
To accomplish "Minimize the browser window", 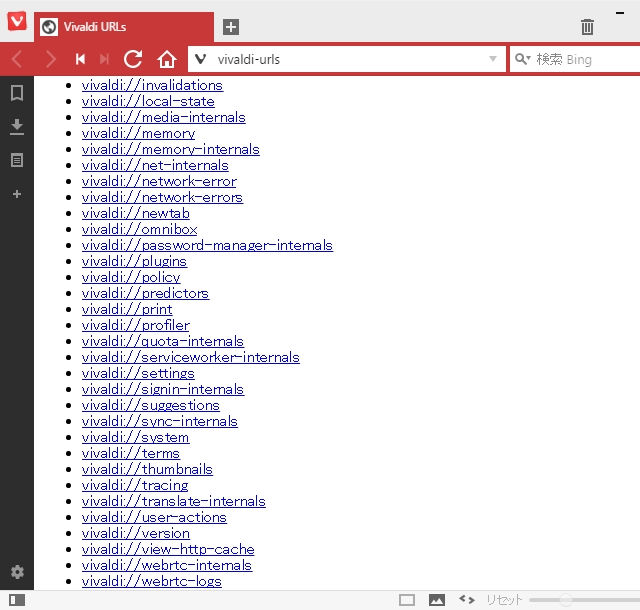I will 620,13.
